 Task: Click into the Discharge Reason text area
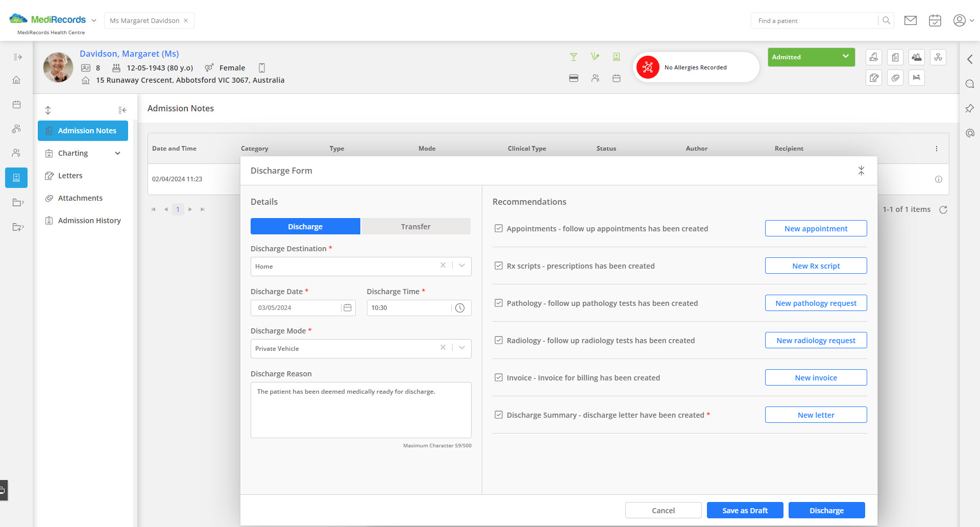coord(360,410)
